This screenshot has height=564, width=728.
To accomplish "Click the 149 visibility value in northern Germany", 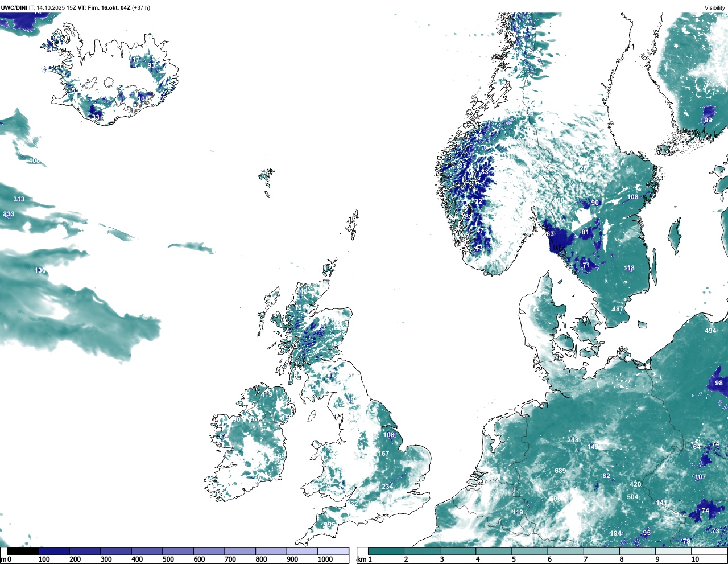I will pyautogui.click(x=593, y=447).
